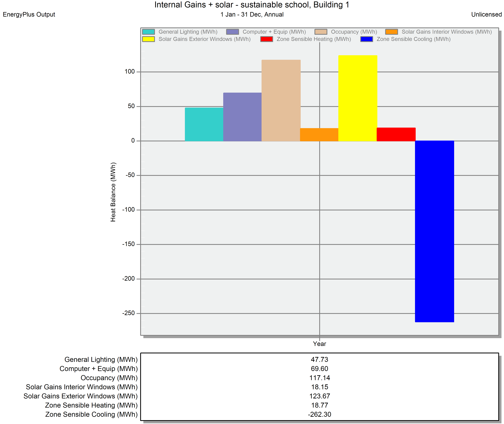Click the table value 117.14
Screen dimensions: 504x424
point(320,378)
